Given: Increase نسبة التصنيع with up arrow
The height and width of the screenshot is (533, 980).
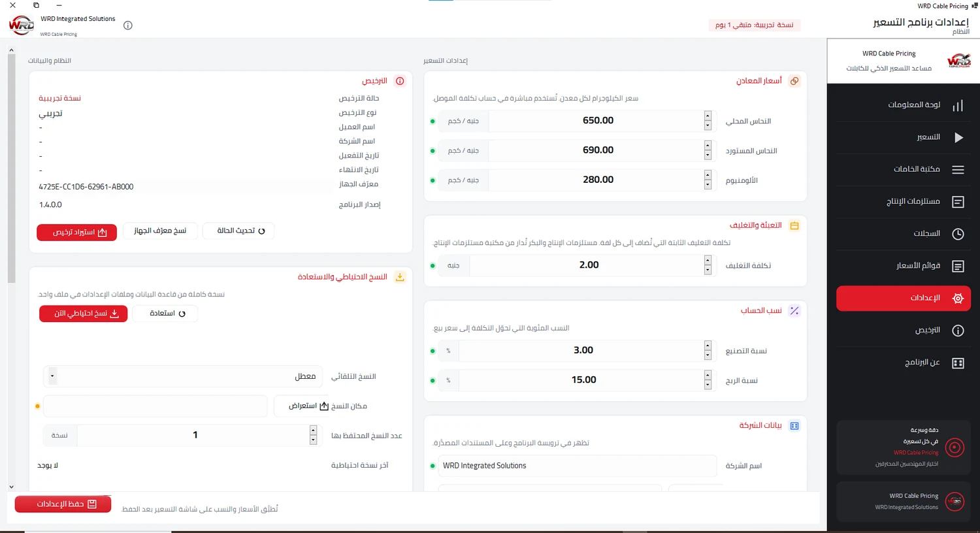Looking at the screenshot, I should (708, 346).
